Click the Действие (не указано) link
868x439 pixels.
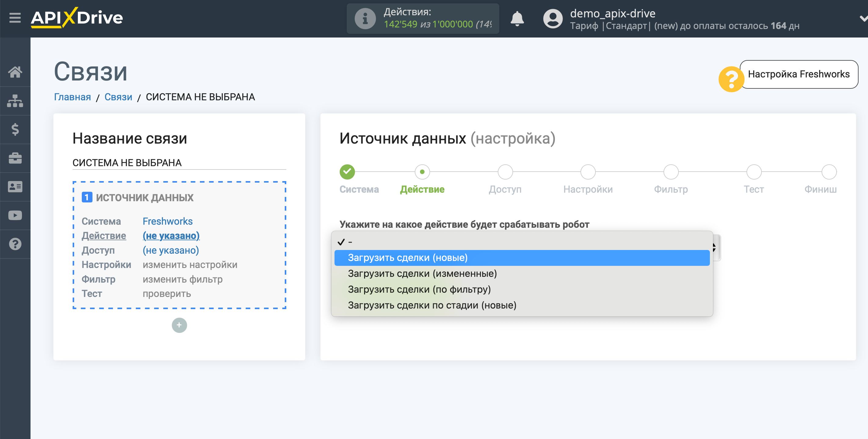pyautogui.click(x=171, y=236)
